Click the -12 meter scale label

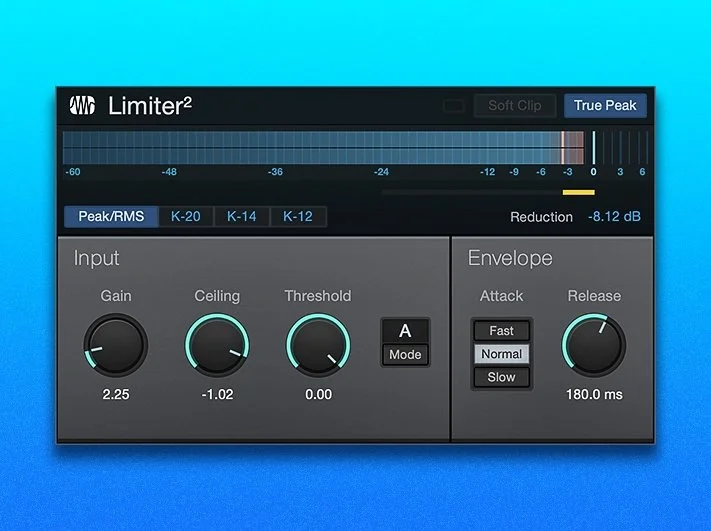tap(487, 172)
